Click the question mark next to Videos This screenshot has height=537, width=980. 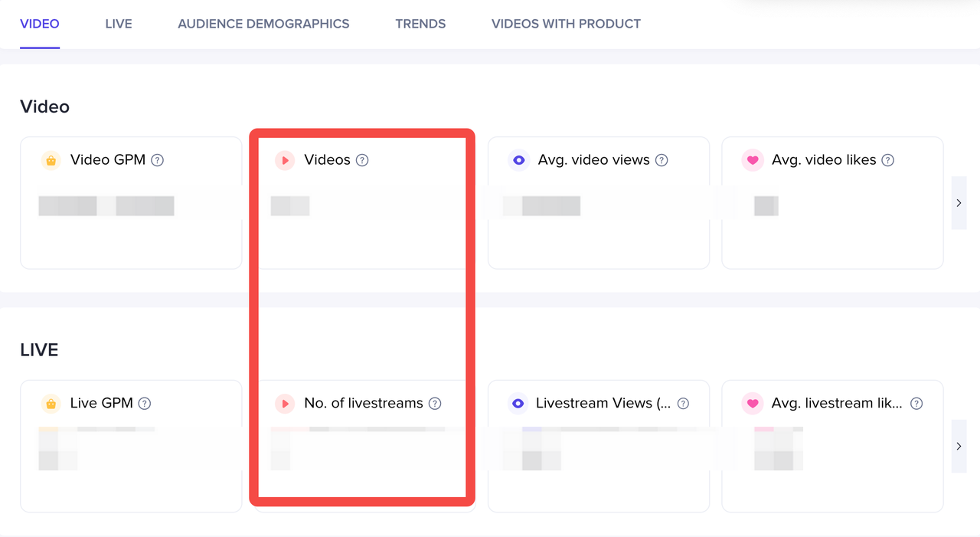click(x=362, y=160)
